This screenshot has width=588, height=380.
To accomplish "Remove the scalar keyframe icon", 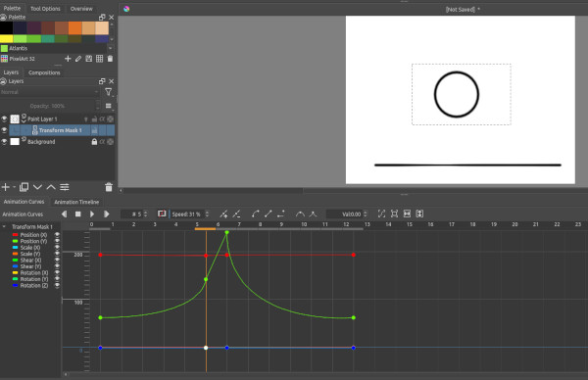I will click(236, 214).
